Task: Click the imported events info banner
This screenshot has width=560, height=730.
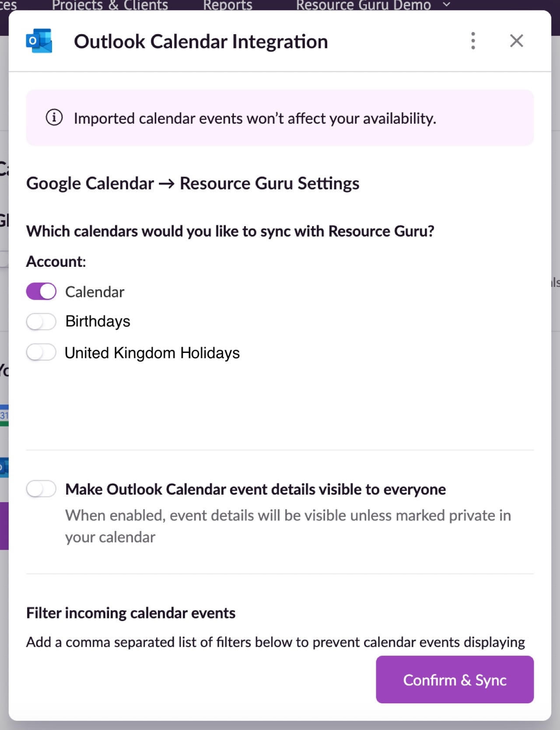Action: click(280, 118)
